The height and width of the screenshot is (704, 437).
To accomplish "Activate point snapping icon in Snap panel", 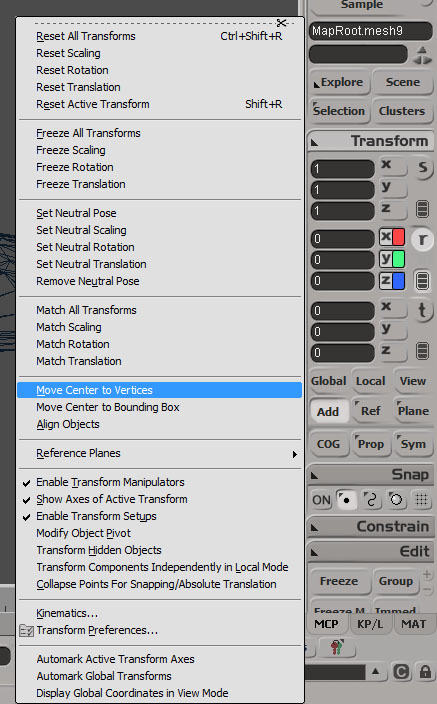I will 345,500.
